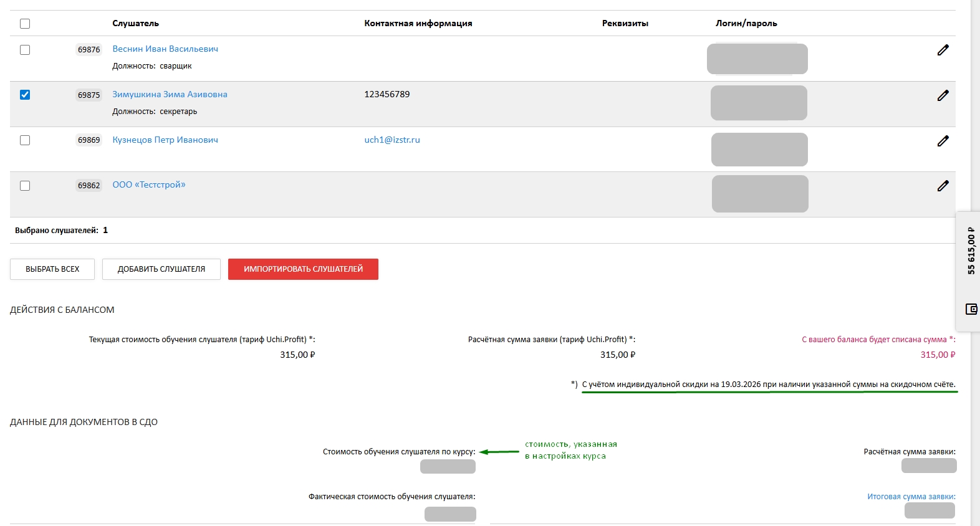Open the pencil editor for Кузнецов Петр Иванович
980x526 pixels.
point(943,141)
